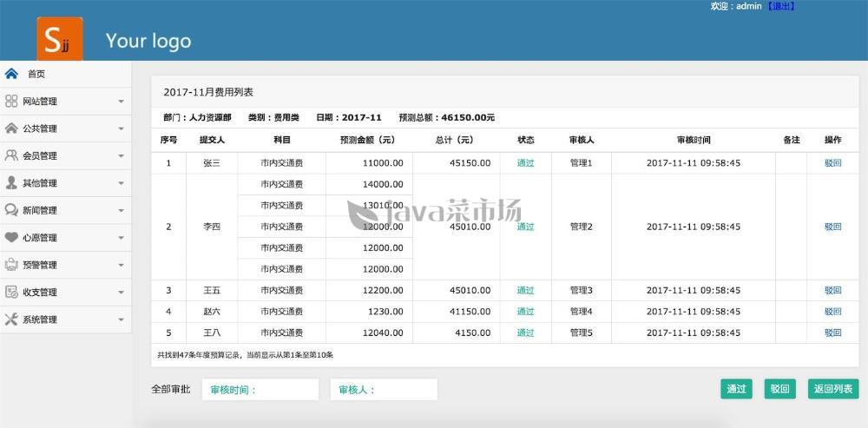Click the 新闻管理 chat bubble icon
The height and width of the screenshot is (428, 868).
point(11,210)
